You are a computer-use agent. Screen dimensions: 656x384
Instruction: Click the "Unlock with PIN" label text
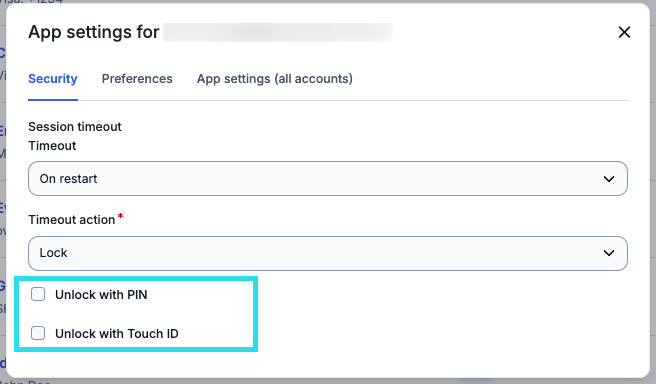point(101,294)
